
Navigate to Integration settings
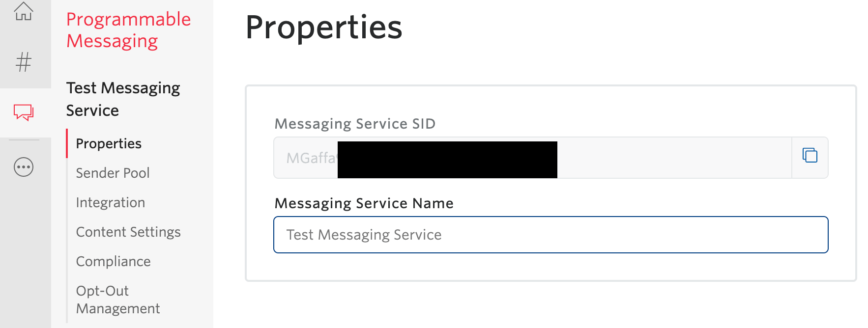click(110, 202)
